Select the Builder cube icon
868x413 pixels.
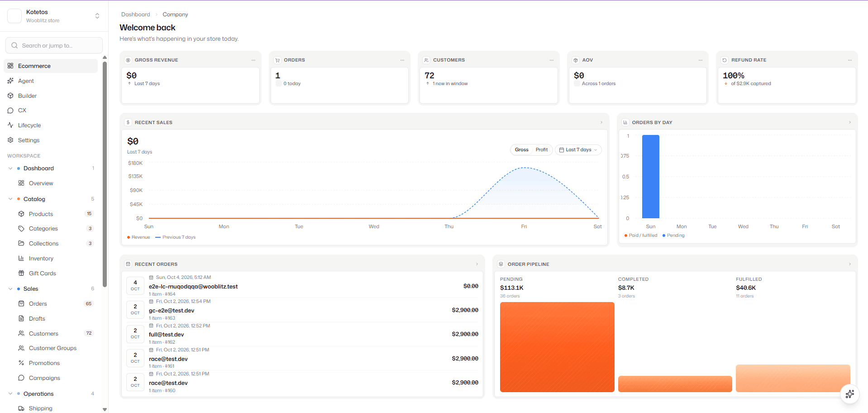(x=10, y=96)
